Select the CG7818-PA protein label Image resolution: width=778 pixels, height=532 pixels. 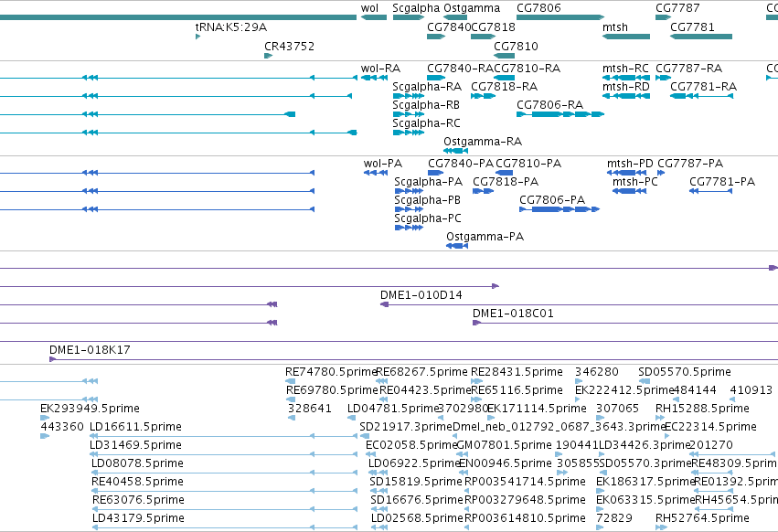(x=506, y=182)
